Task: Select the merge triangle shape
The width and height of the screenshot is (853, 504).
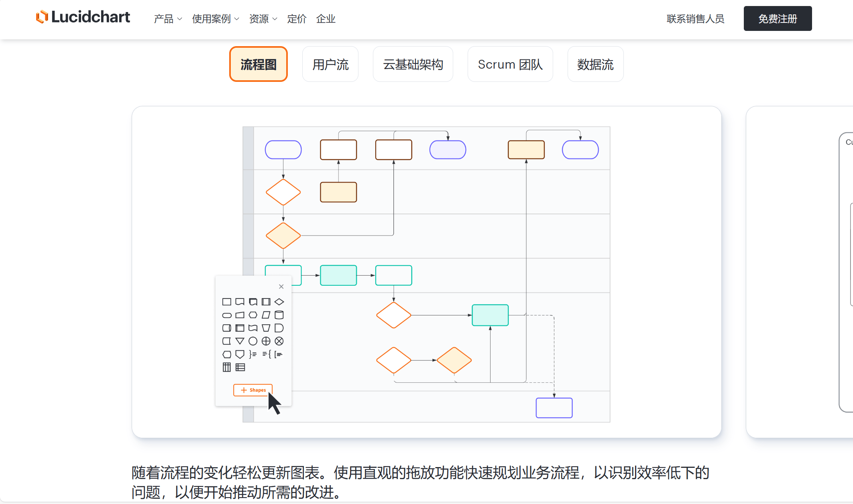Action: [x=240, y=341]
